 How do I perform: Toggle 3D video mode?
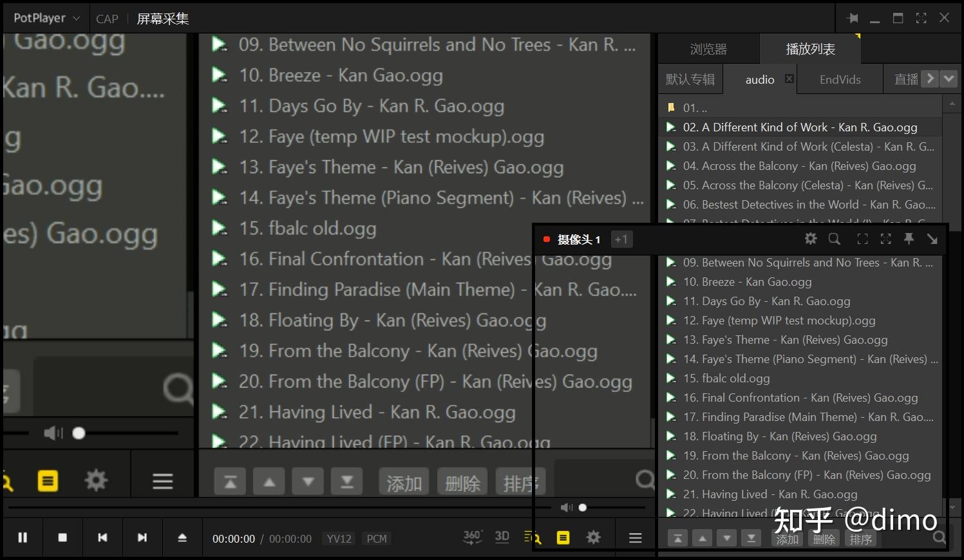click(502, 537)
